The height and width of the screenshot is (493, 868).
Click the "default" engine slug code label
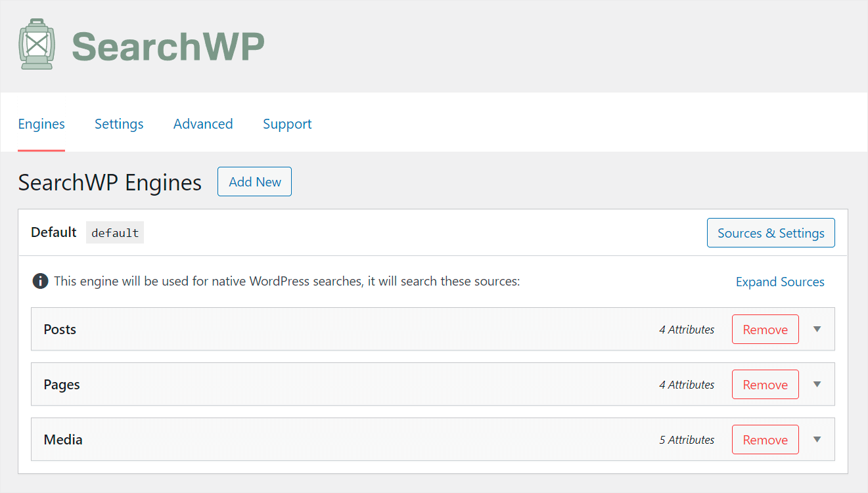pyautogui.click(x=115, y=233)
